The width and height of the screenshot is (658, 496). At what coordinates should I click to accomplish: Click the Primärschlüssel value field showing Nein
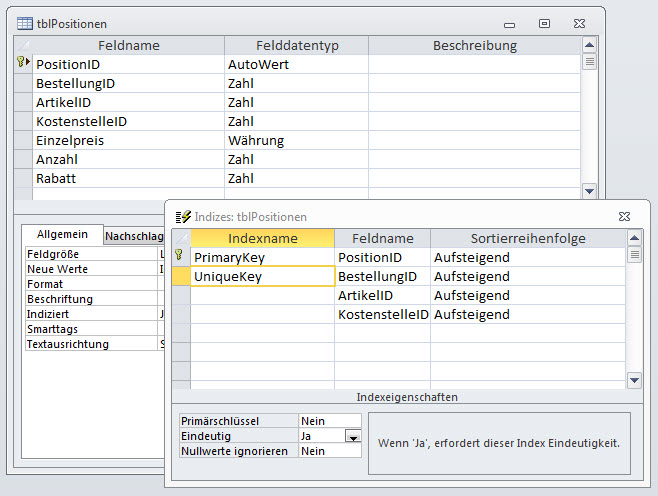pos(329,422)
